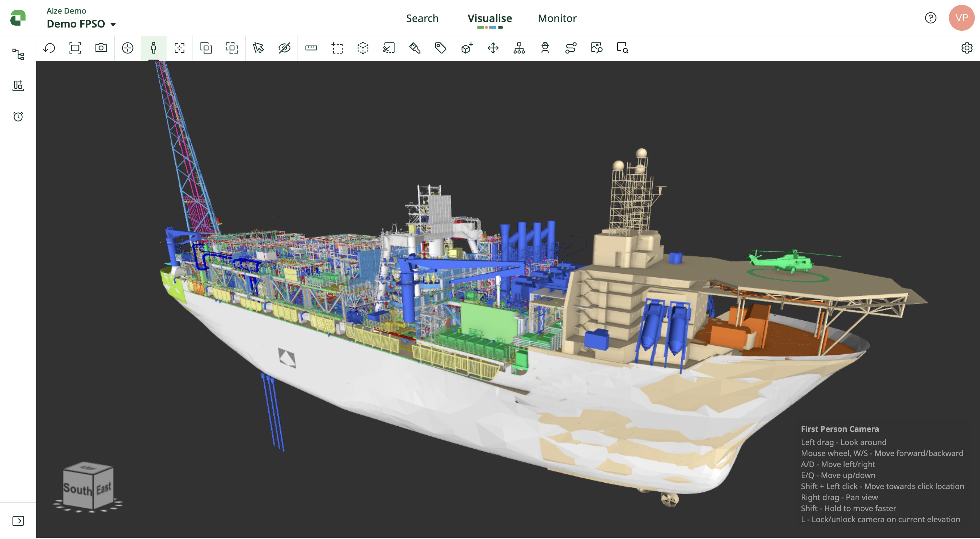Open the model tree panel in sidebar

18,54
